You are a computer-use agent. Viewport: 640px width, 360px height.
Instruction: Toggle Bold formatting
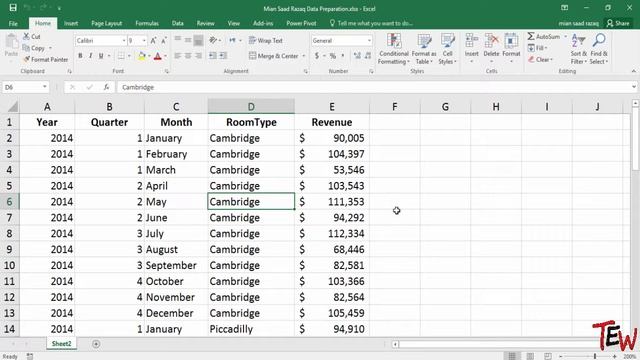click(x=80, y=56)
